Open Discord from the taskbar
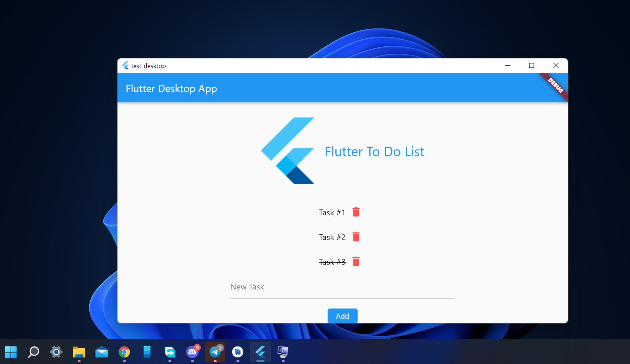This screenshot has width=630, height=364. click(x=192, y=352)
